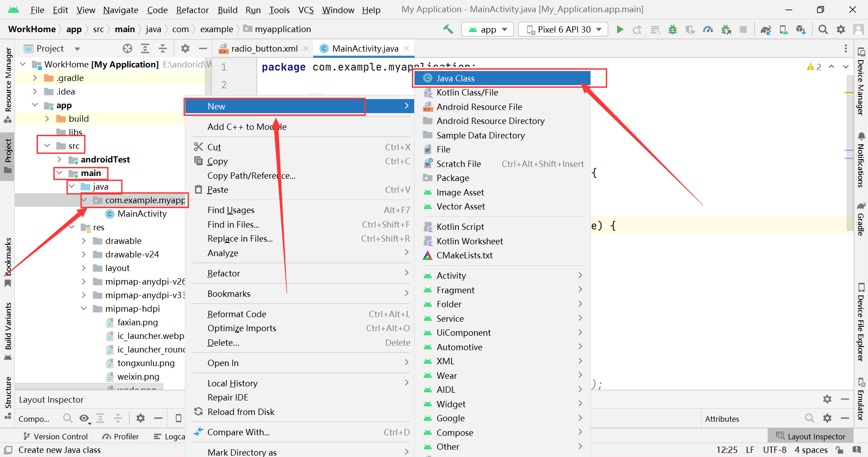Image resolution: width=868 pixels, height=457 pixels.
Task: Open SDK Manager icon in main toolbar
Action: [801, 29]
